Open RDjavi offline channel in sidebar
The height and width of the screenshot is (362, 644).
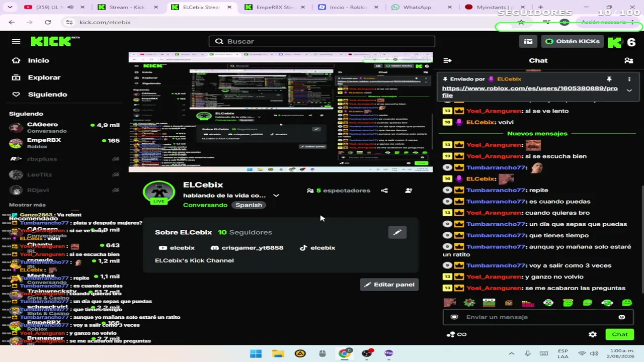(x=64, y=190)
